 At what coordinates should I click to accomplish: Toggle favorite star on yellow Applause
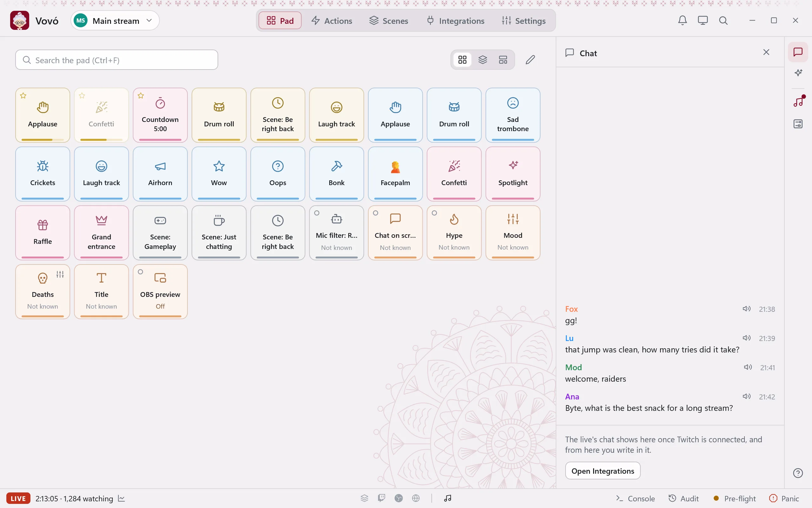click(x=23, y=96)
